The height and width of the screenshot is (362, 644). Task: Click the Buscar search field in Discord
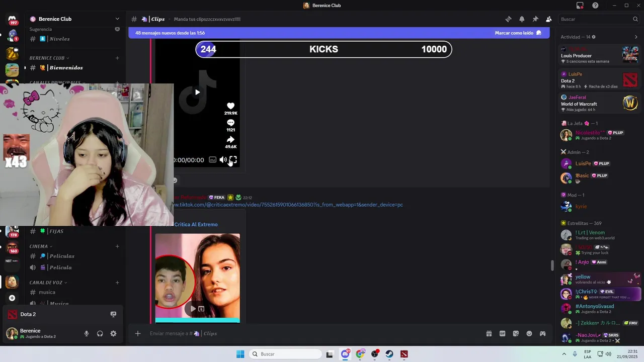(x=599, y=19)
